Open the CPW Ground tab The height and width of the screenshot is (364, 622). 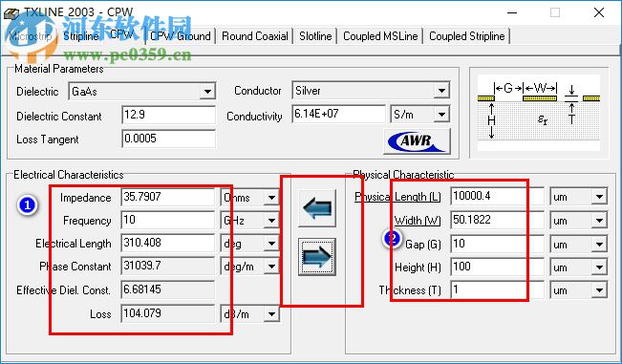tap(181, 36)
